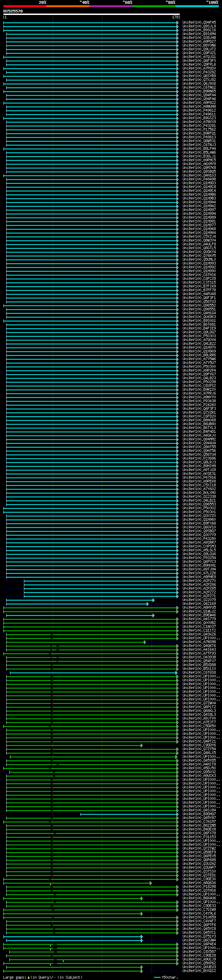Select hit label UniRef100_Q22079
The width and height of the screenshot is (222, 980).
(199, 600)
